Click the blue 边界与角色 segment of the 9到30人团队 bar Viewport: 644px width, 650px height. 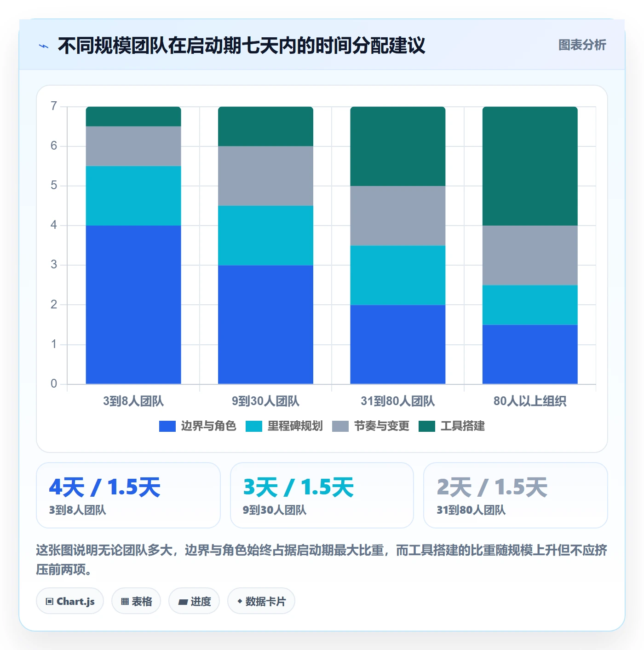pyautogui.click(x=266, y=325)
